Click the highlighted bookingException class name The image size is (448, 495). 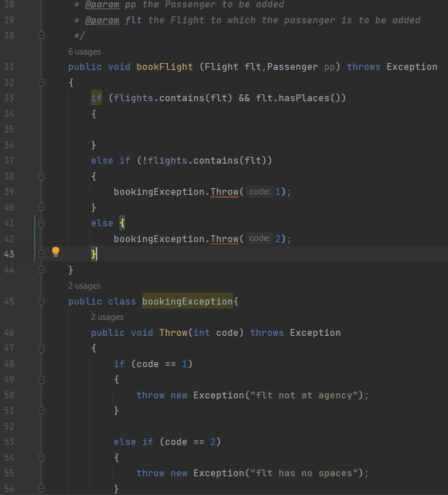pos(187,301)
